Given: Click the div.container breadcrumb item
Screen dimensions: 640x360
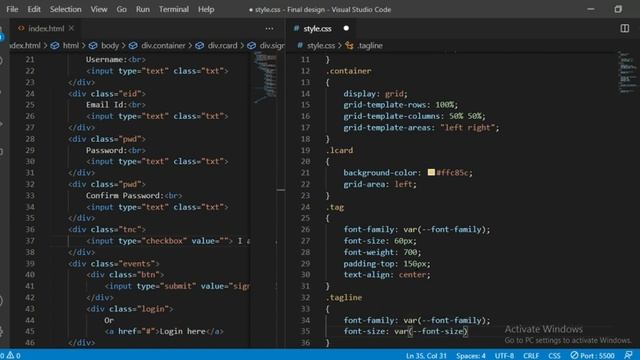Looking at the screenshot, I should click(163, 45).
